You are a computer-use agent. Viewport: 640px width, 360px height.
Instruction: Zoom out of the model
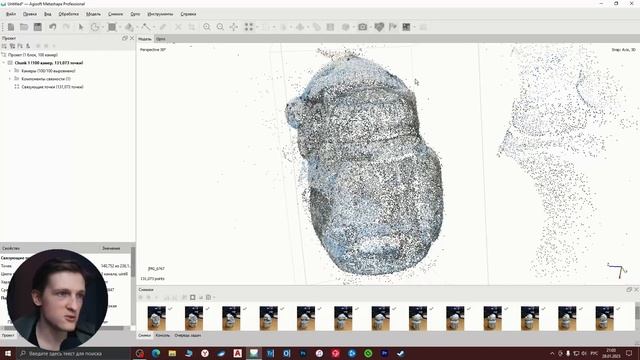pyautogui.click(x=220, y=27)
